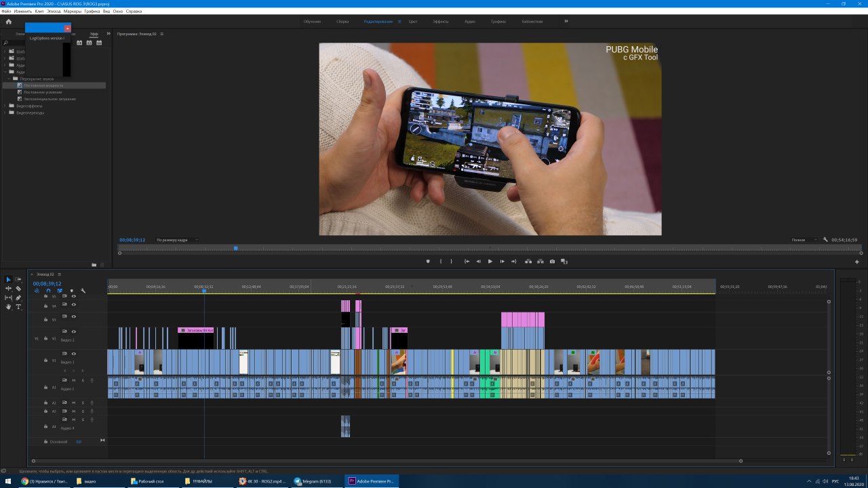868x488 pixels.
Task: Expand Видеопереходы folder
Action: [x=4, y=113]
